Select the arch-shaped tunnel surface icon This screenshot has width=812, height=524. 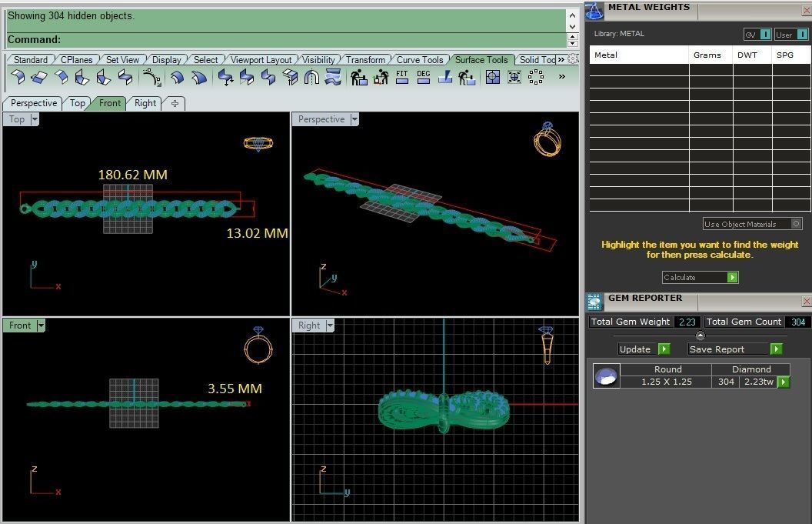311,77
